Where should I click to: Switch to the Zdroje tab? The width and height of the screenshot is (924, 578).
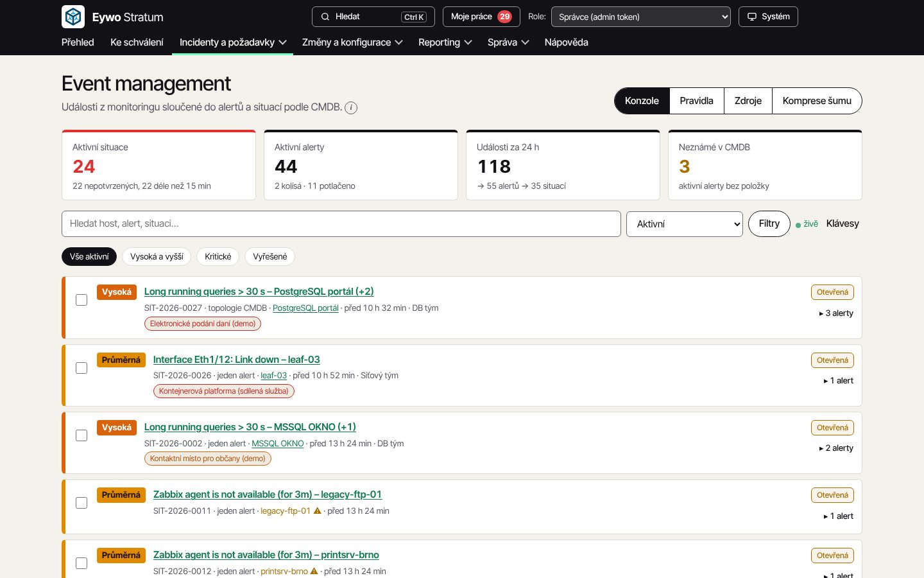[748, 101]
